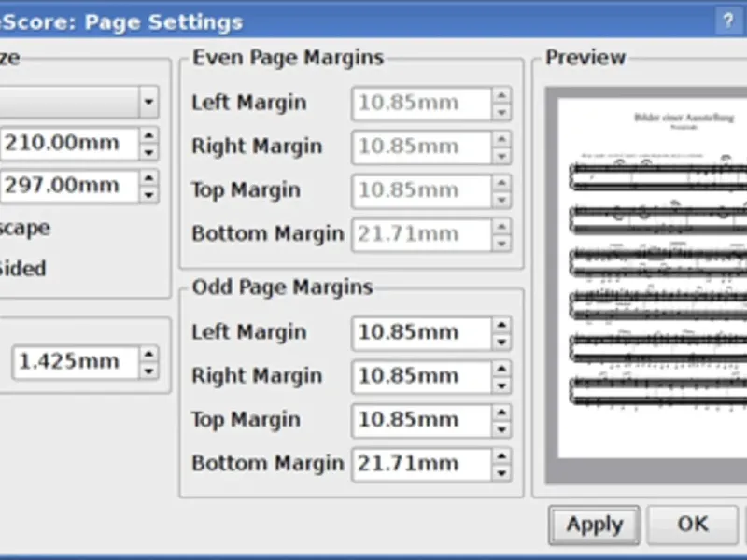Increase the 210.00mm page width

click(x=148, y=136)
